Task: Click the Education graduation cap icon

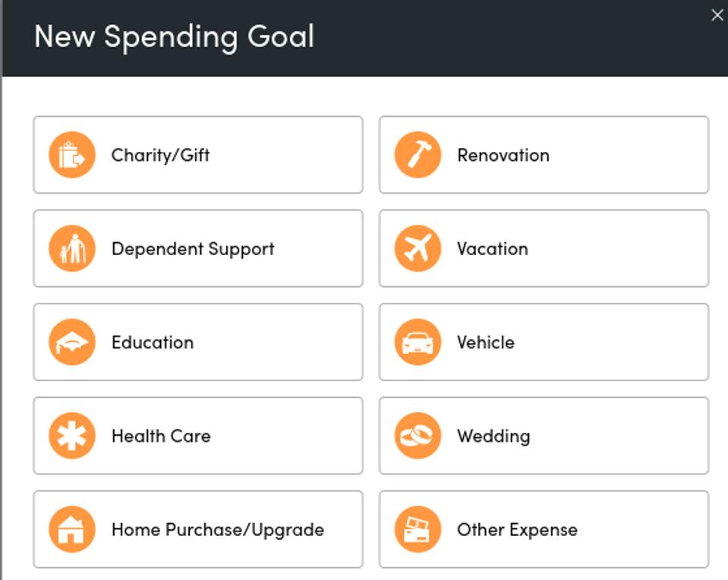Action: (72, 342)
